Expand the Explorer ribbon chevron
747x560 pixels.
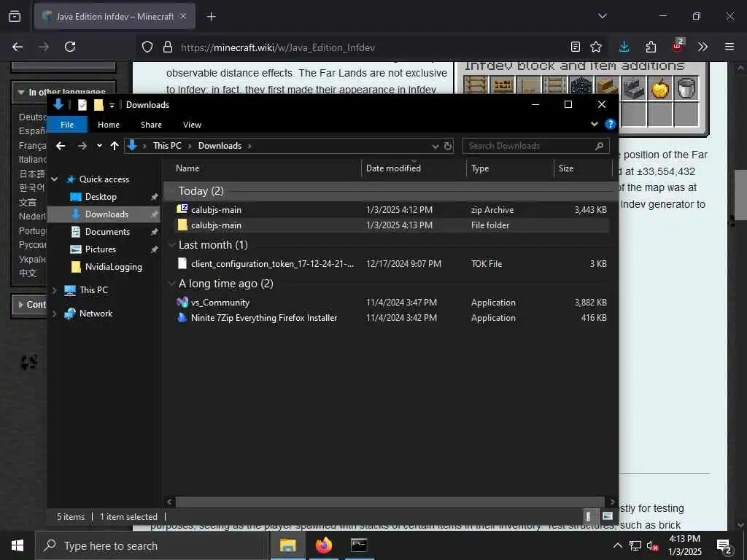(x=594, y=124)
